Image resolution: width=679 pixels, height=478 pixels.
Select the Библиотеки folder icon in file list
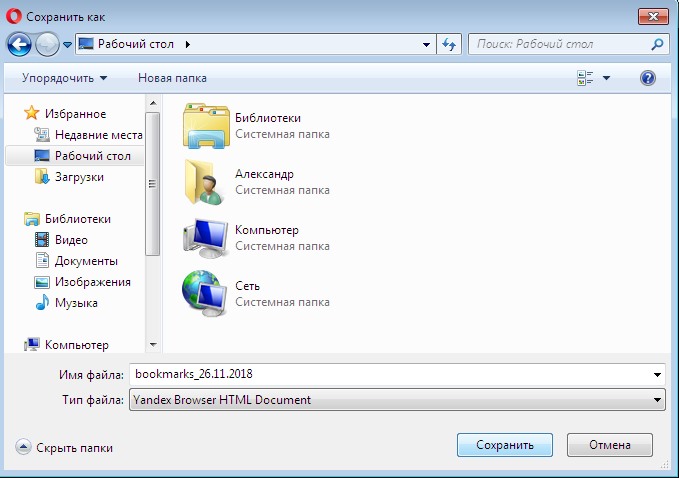pyautogui.click(x=206, y=126)
